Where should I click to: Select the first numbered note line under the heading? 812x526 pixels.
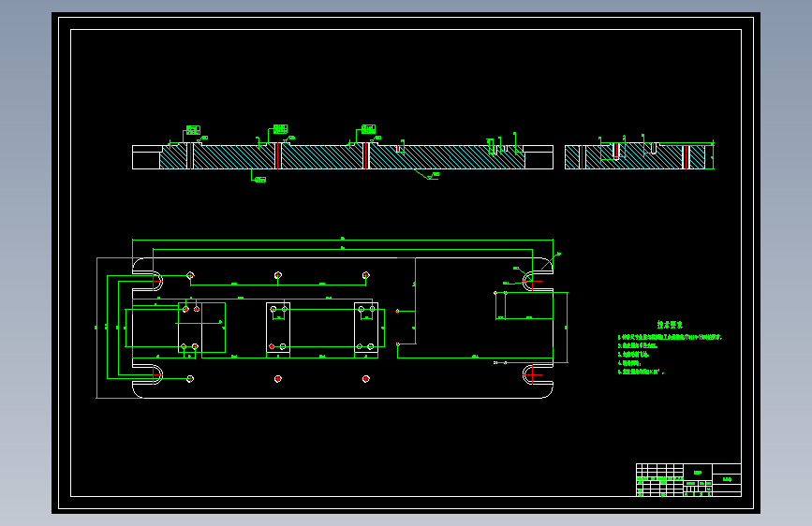(670, 337)
